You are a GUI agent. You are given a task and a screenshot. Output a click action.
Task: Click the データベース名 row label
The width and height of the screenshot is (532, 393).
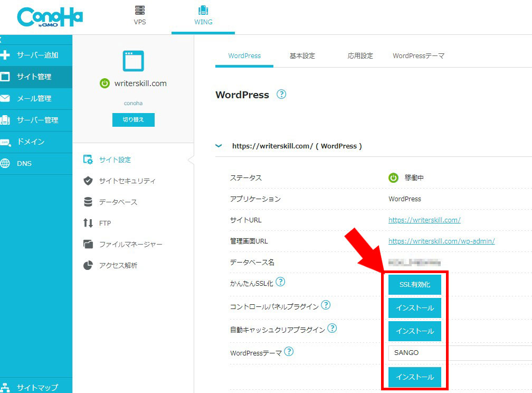[252, 262]
